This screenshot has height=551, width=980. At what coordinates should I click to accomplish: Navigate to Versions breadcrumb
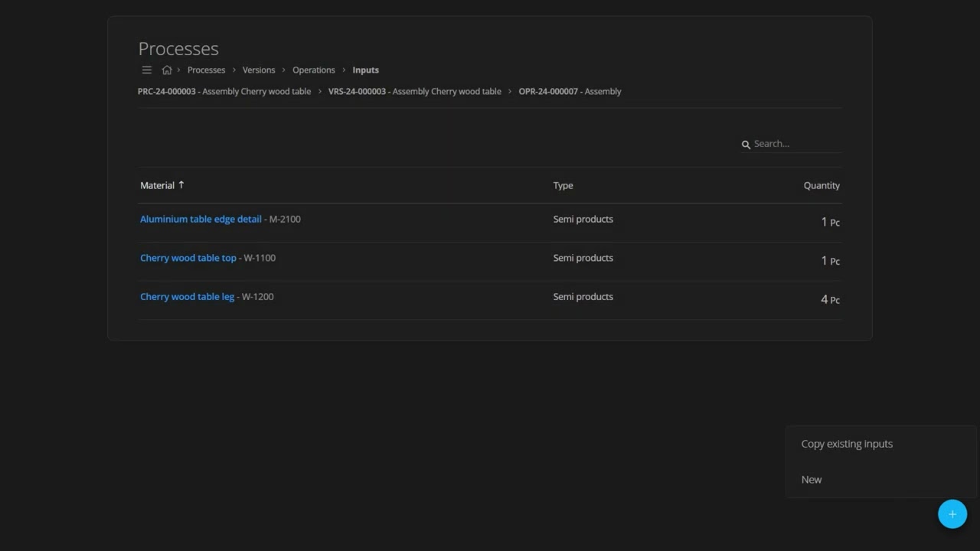pyautogui.click(x=259, y=70)
